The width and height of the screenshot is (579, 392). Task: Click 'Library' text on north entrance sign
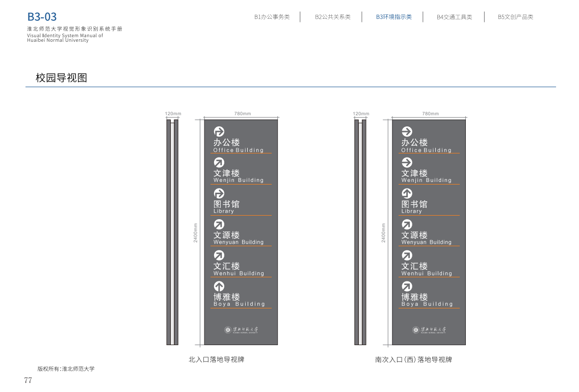pos(224,212)
